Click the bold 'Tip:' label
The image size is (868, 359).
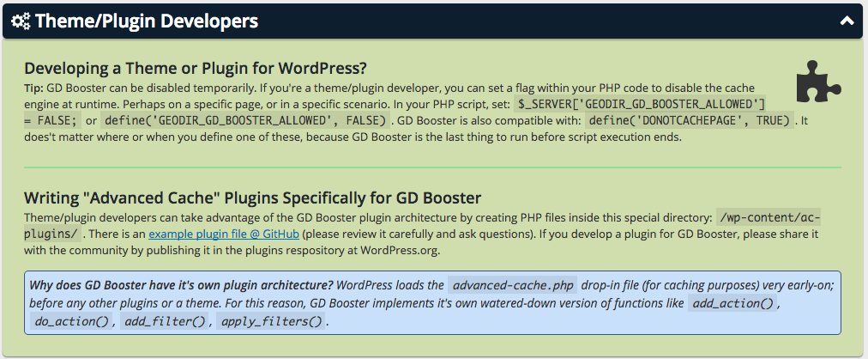click(34, 88)
